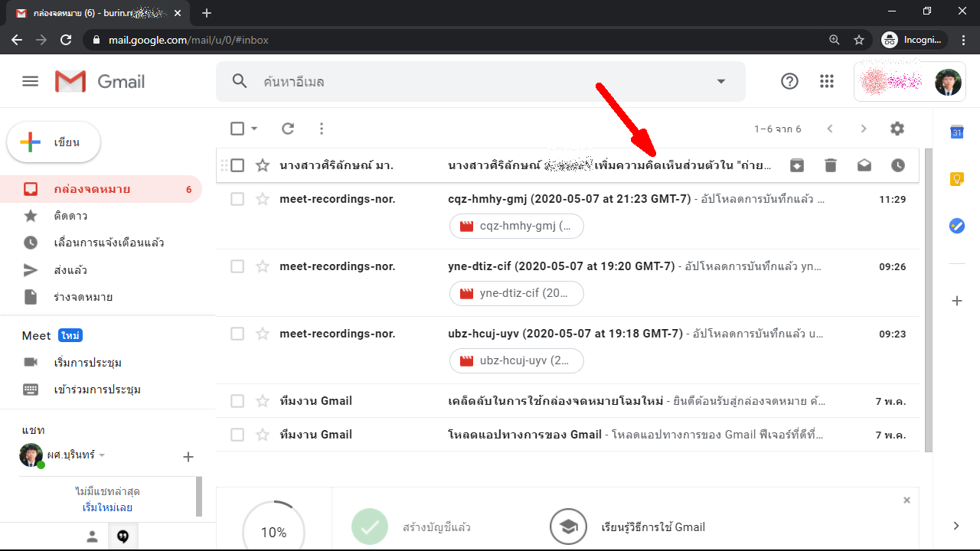Screen dimensions: 980x551
Task: Expand the chat status dropdown next to ผศ.บุรินทร์
Action: click(102, 455)
